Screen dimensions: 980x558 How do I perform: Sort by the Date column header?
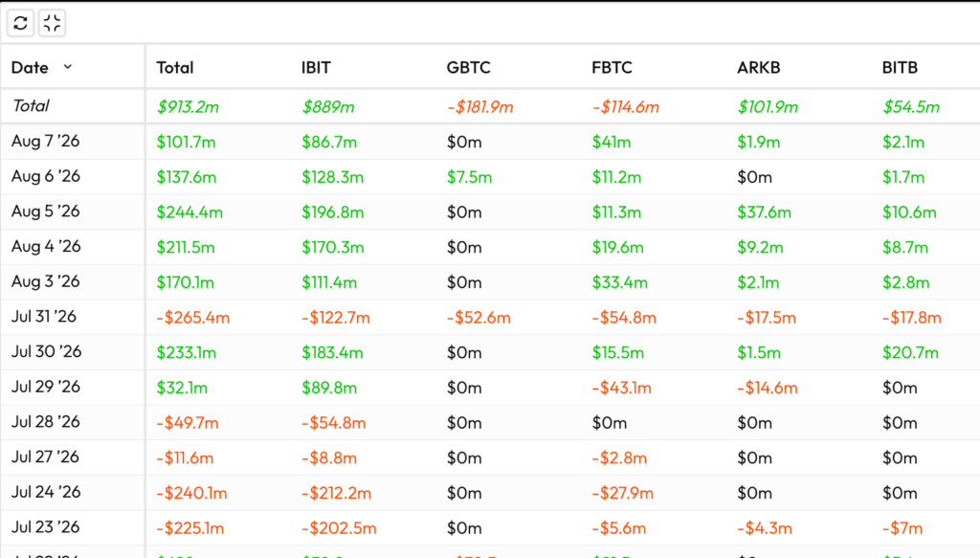tap(30, 67)
